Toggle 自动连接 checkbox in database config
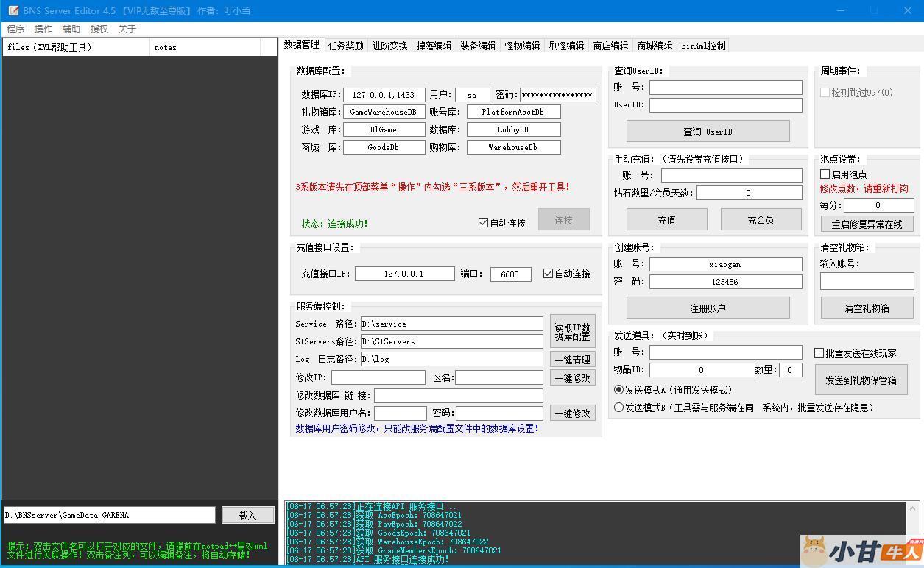This screenshot has height=568, width=924. 484,223
